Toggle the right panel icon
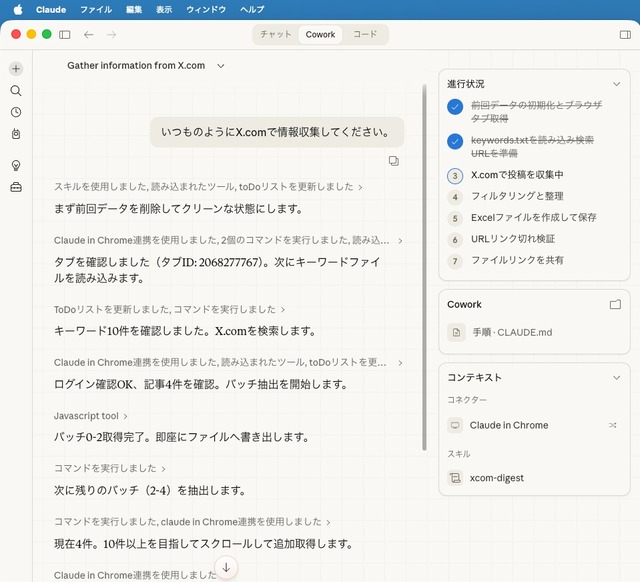 click(x=625, y=35)
